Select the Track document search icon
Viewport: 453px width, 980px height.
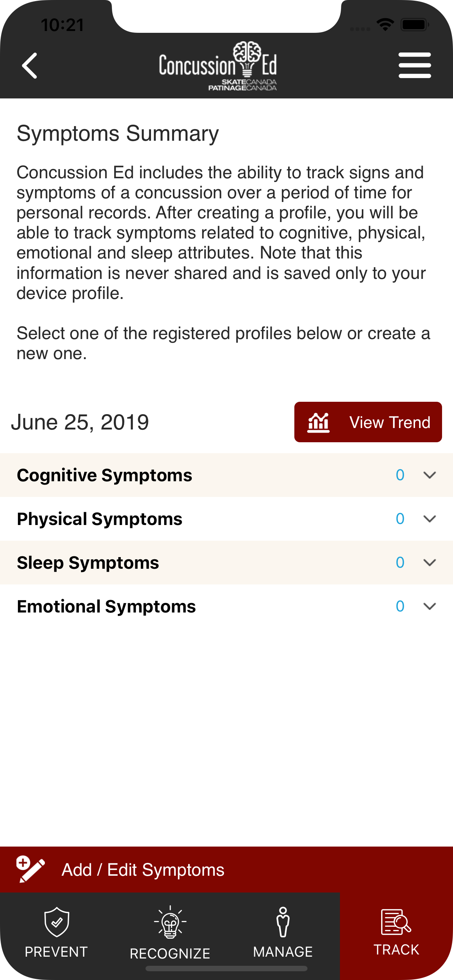[x=396, y=922]
